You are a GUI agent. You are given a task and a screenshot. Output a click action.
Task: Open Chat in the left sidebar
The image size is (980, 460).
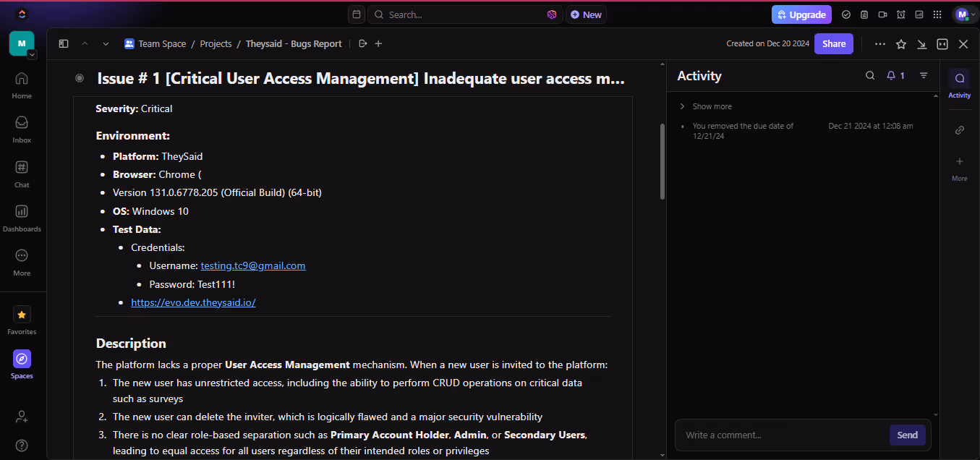[22, 174]
